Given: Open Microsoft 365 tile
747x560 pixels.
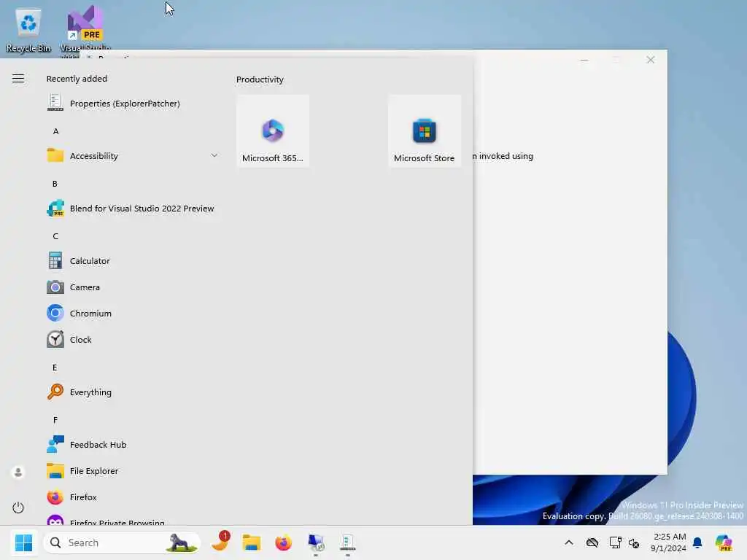Looking at the screenshot, I should click(273, 131).
